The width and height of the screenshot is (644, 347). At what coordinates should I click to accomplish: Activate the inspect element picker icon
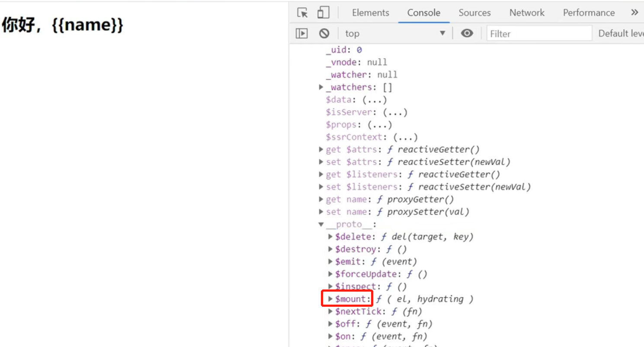[x=303, y=13]
